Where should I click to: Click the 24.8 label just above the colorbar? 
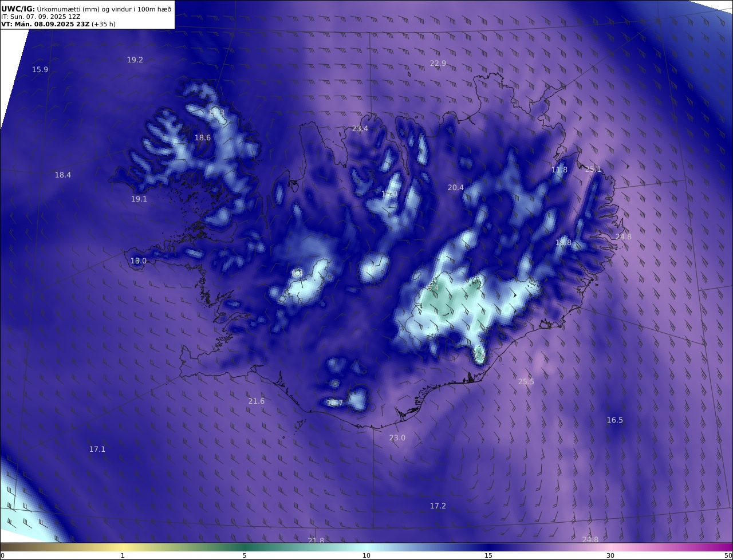click(x=590, y=539)
